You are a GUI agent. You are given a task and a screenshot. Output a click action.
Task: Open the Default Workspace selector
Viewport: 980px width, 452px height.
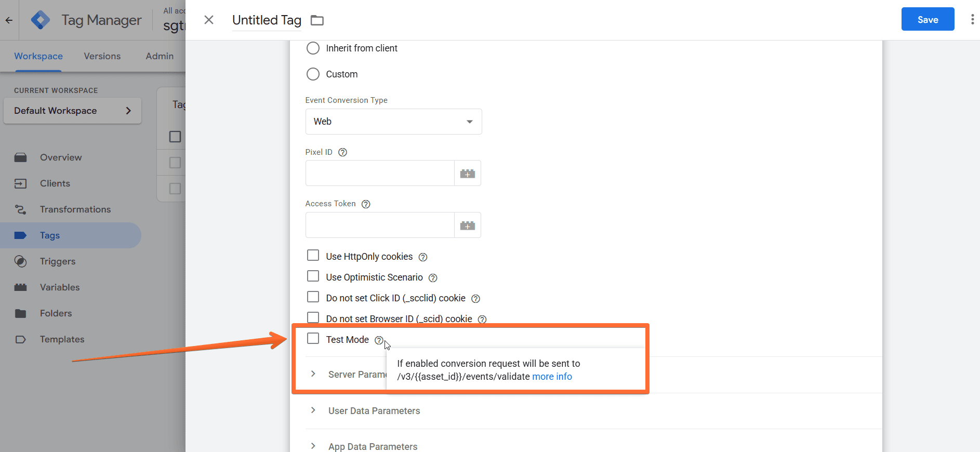(72, 111)
